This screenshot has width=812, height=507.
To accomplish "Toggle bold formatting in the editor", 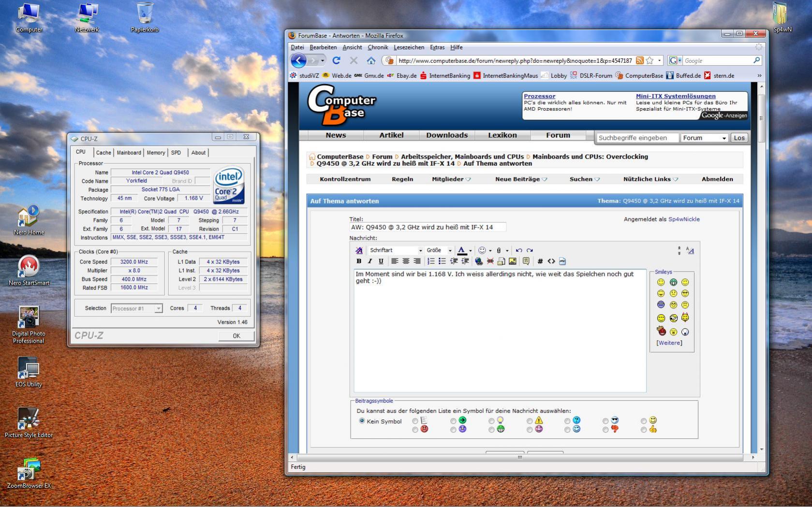I will 359,261.
